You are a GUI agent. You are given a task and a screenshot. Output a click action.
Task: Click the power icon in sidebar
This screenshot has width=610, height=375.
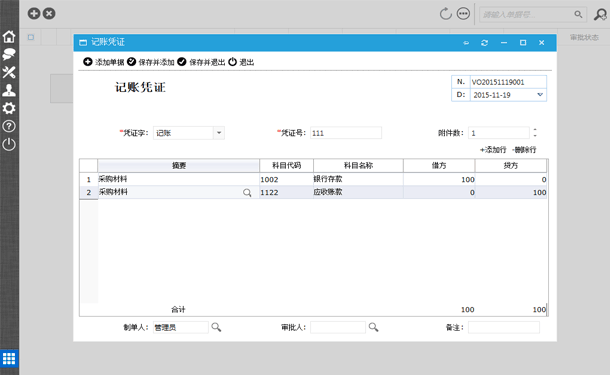pos(9,145)
